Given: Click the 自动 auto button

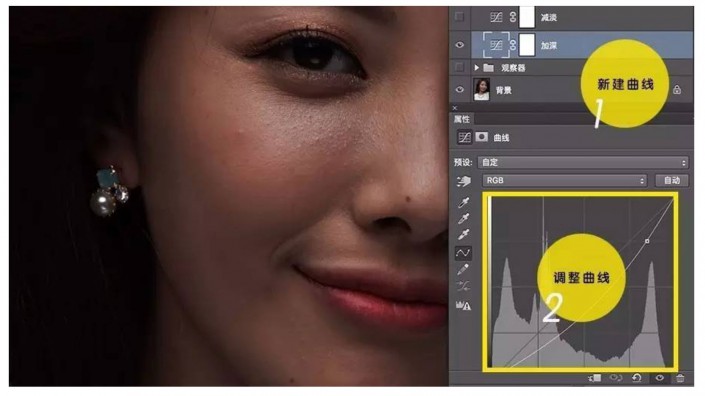Looking at the screenshot, I should [x=672, y=181].
